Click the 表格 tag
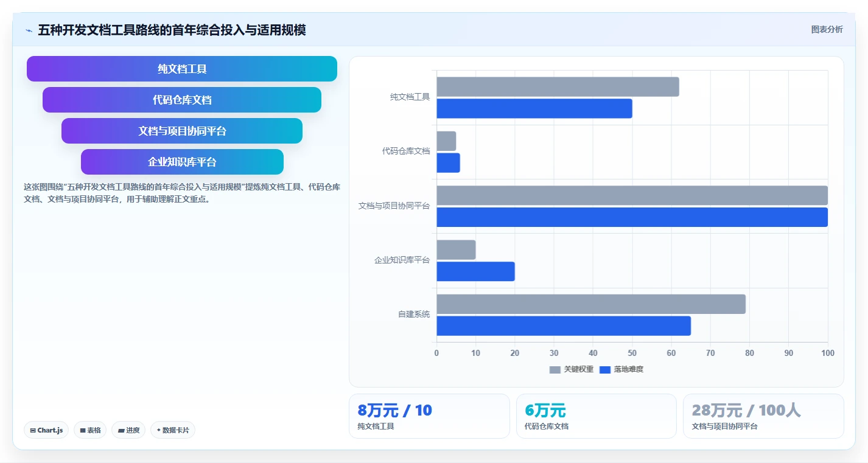The width and height of the screenshot is (868, 463). pos(90,430)
